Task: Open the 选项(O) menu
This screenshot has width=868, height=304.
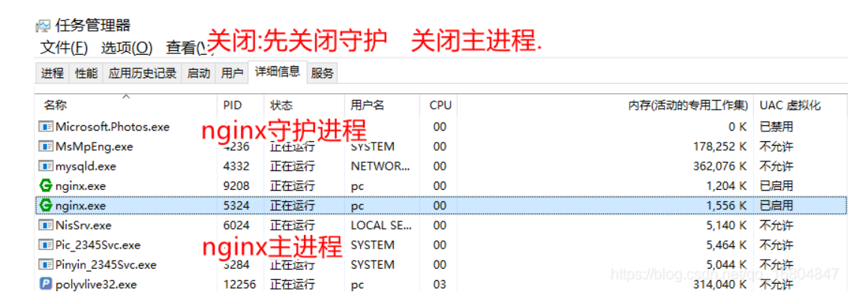Action: pos(126,48)
